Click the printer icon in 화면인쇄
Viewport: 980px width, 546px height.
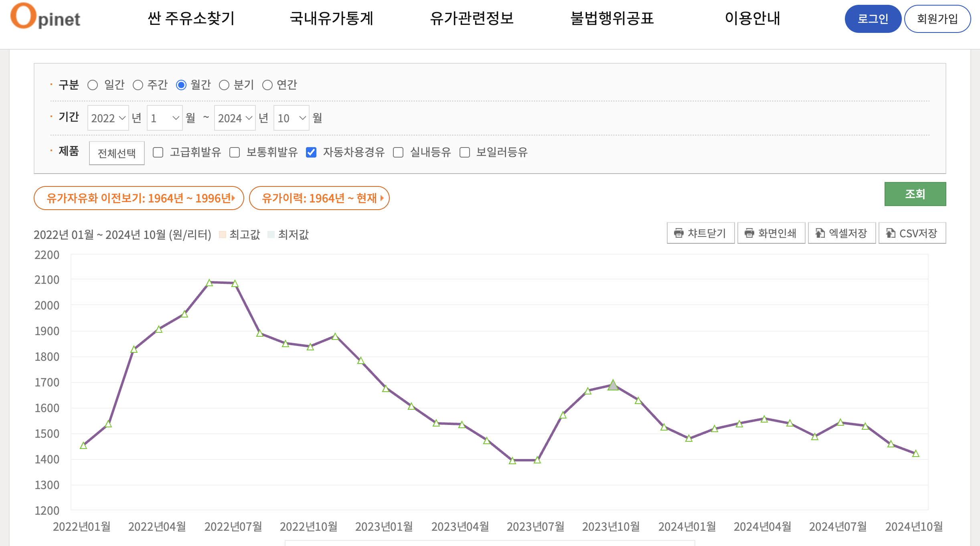point(749,233)
